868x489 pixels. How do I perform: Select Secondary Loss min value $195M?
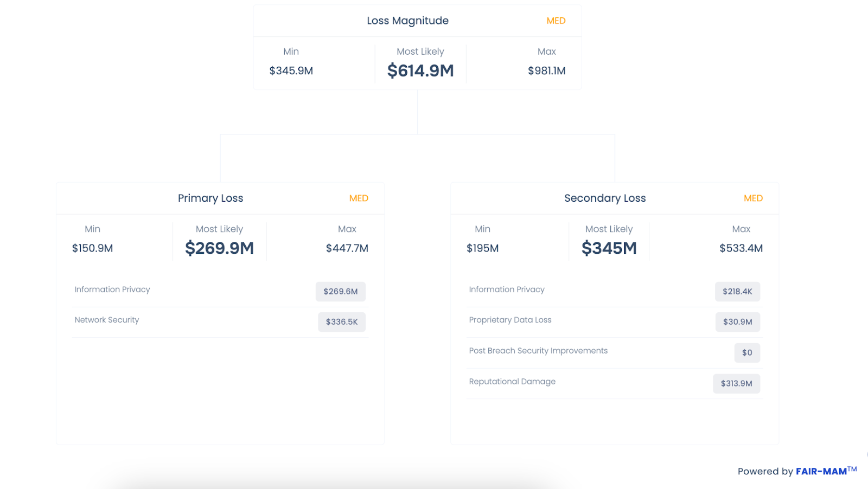pos(483,248)
